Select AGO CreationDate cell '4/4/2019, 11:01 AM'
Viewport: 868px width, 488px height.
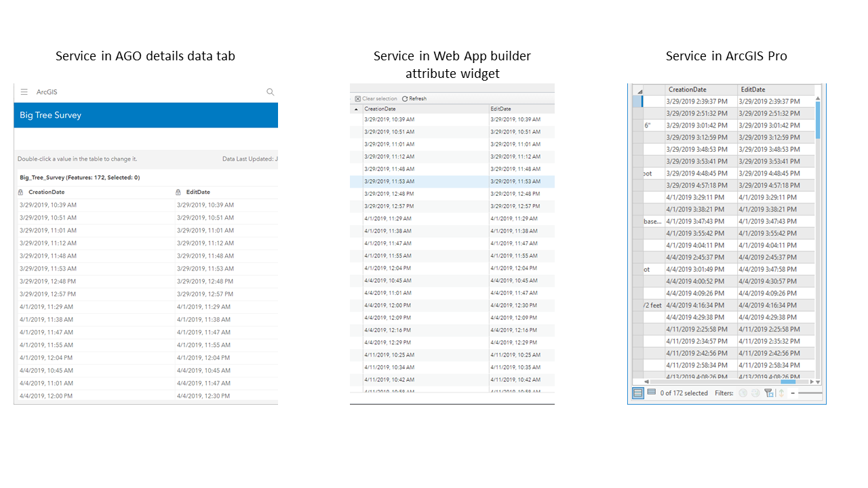point(45,383)
